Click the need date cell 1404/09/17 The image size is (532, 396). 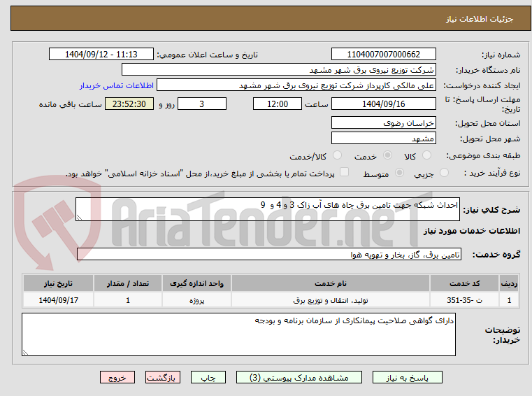click(58, 300)
